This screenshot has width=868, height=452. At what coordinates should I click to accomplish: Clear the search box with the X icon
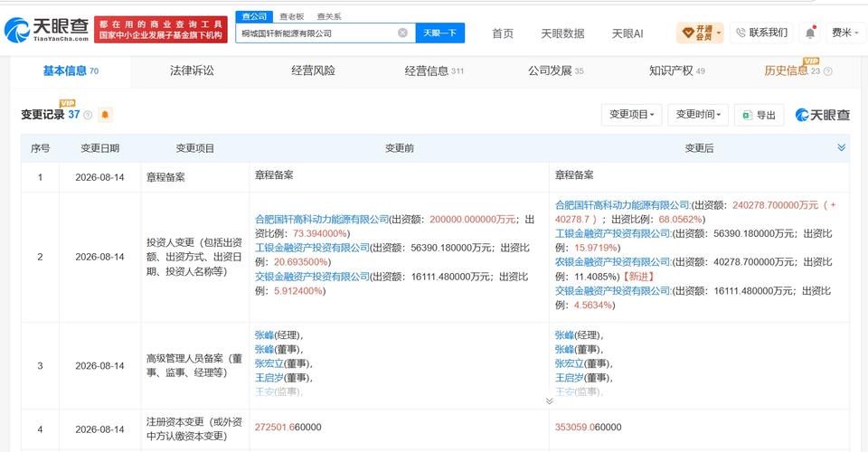(403, 33)
